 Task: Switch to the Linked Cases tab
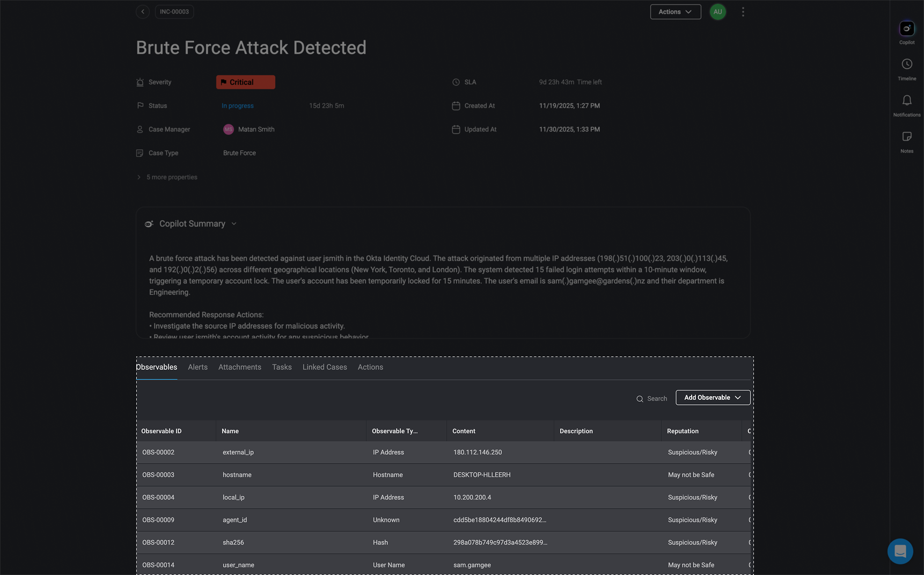(325, 367)
